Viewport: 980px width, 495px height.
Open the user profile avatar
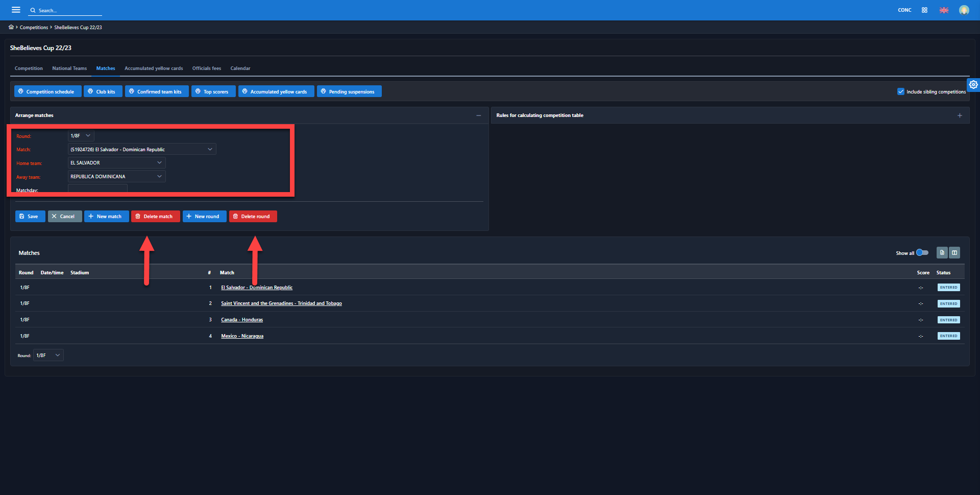pos(964,10)
